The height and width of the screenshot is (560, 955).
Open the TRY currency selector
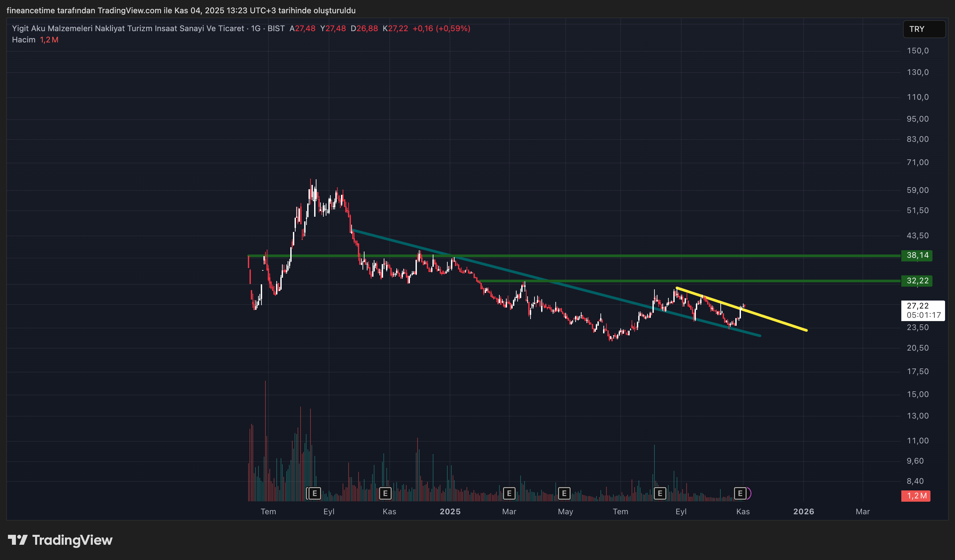pos(924,29)
